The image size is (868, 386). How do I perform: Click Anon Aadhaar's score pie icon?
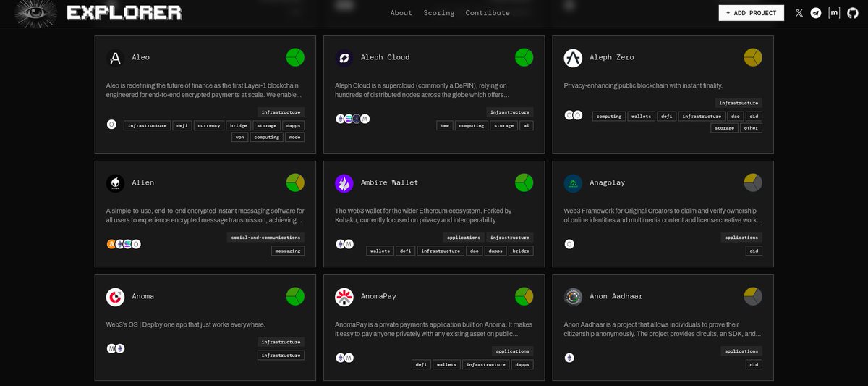tap(753, 296)
